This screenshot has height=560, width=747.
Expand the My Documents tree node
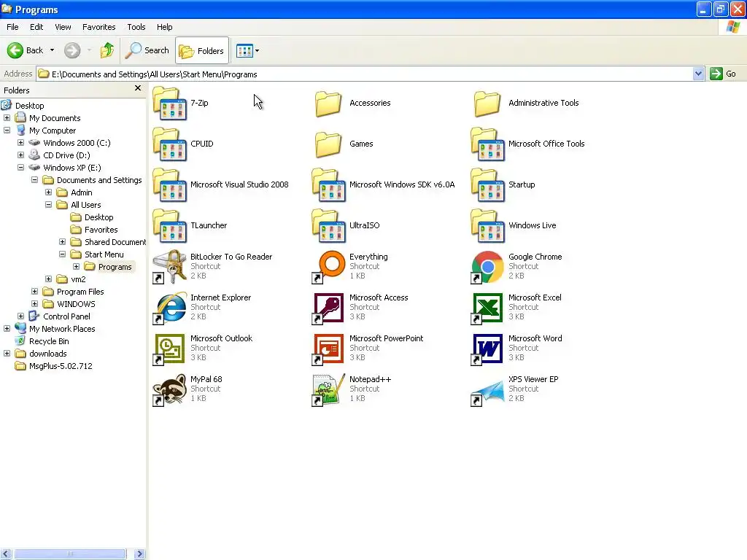7,118
